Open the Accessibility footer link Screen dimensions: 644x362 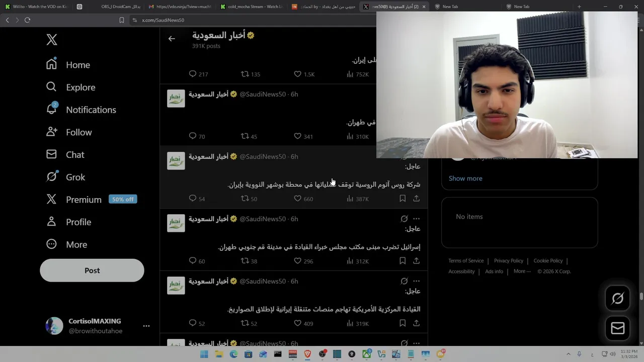pos(461,271)
